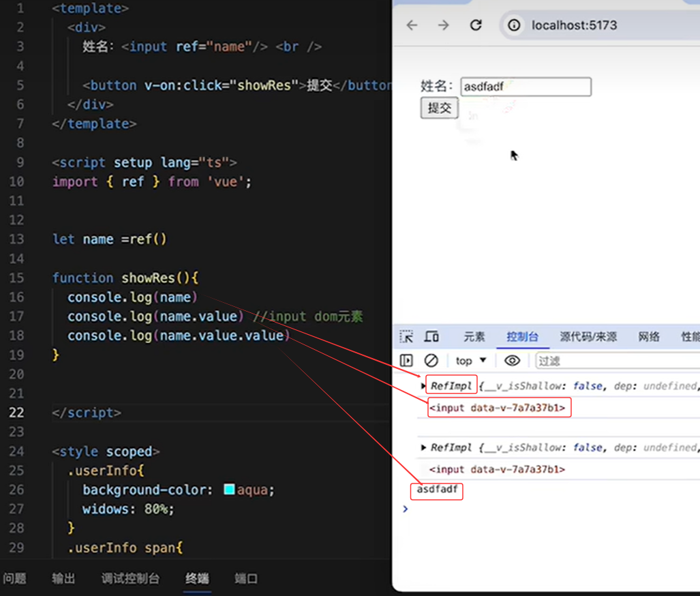Open the 问题 panel tab in editor
The height and width of the screenshot is (596, 700).
tap(15, 578)
